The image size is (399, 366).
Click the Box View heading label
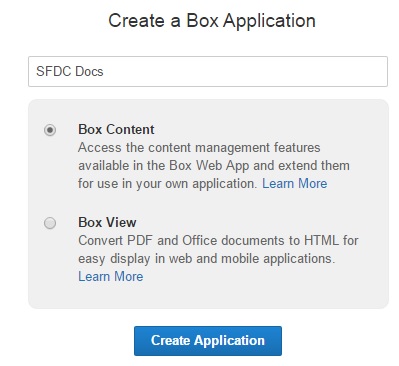coord(107,222)
